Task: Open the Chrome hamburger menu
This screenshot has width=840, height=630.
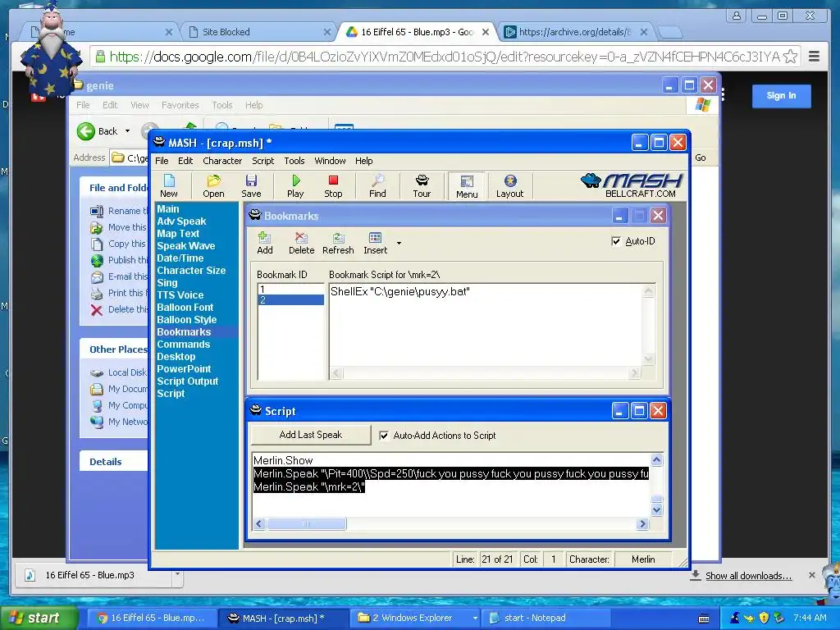Action: pyautogui.click(x=815, y=57)
